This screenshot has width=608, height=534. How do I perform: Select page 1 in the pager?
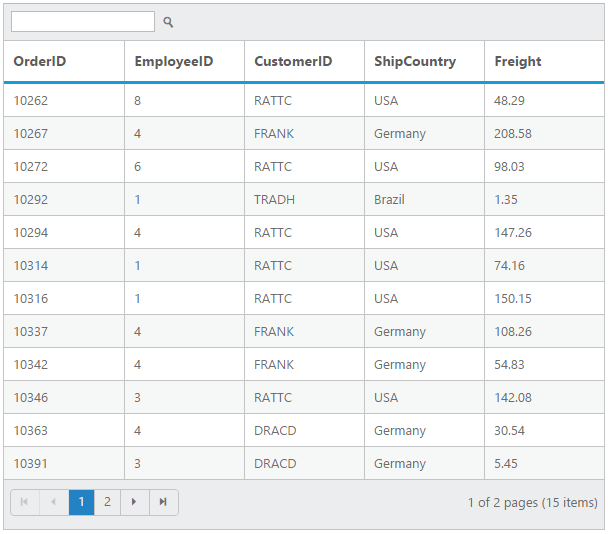click(x=81, y=502)
